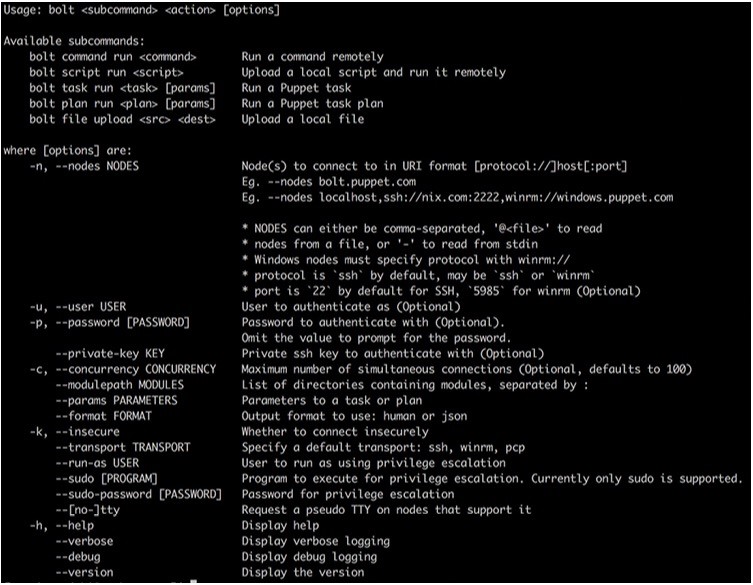Click the '--nodes NODES' option text

click(97, 166)
